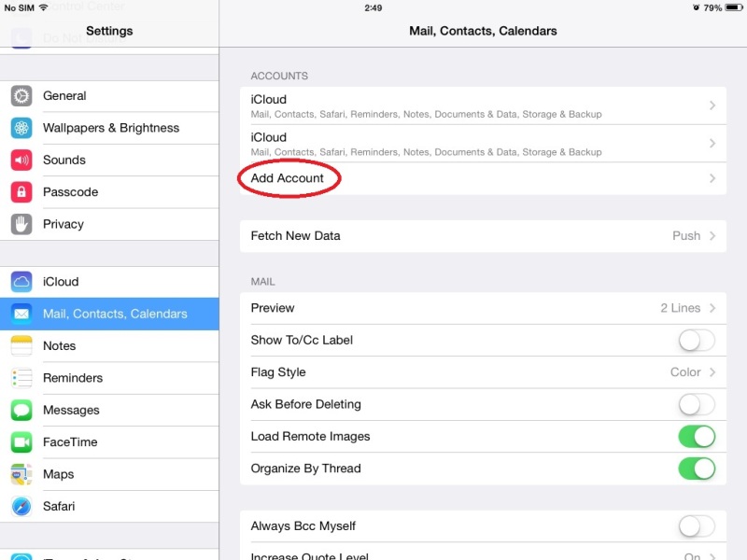The height and width of the screenshot is (560, 747).
Task: Turn off Load Remote Images switch
Action: [697, 437]
